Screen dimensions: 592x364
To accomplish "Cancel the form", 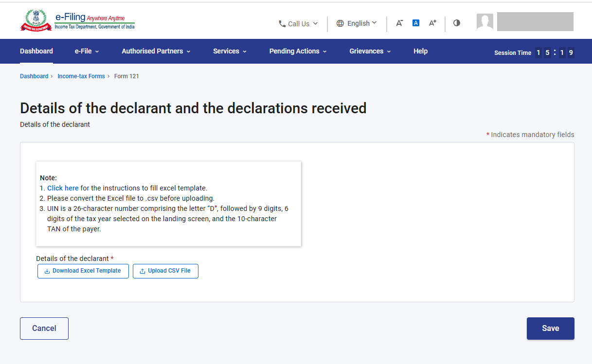I will tap(44, 329).
